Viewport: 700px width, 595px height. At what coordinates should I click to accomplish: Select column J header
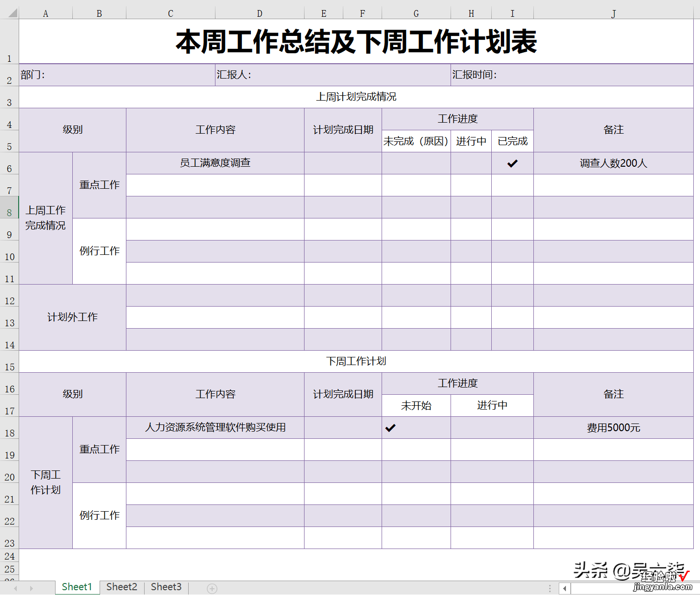(x=613, y=13)
